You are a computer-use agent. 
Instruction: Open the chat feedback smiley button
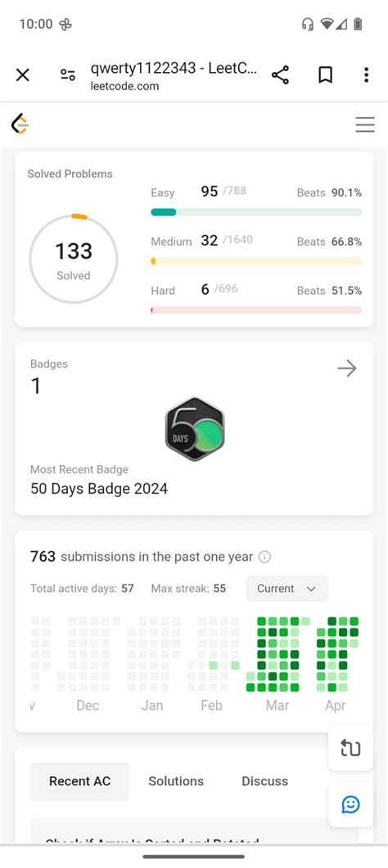tap(350, 804)
